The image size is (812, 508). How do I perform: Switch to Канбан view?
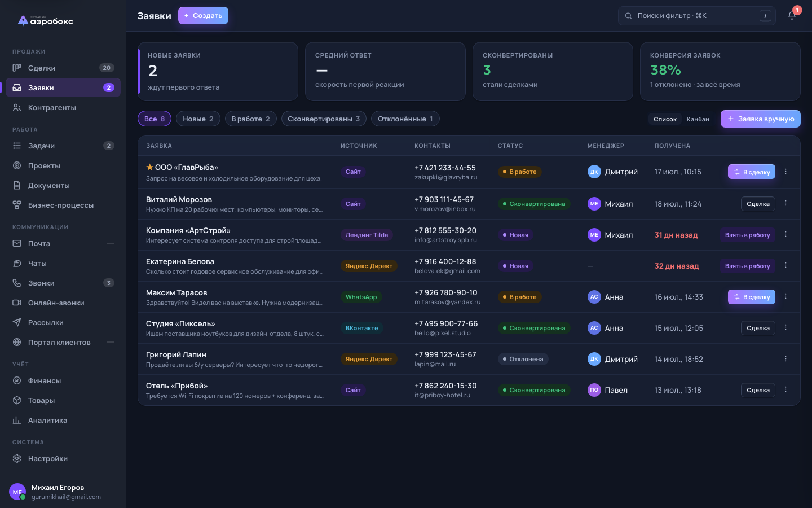[x=698, y=119]
